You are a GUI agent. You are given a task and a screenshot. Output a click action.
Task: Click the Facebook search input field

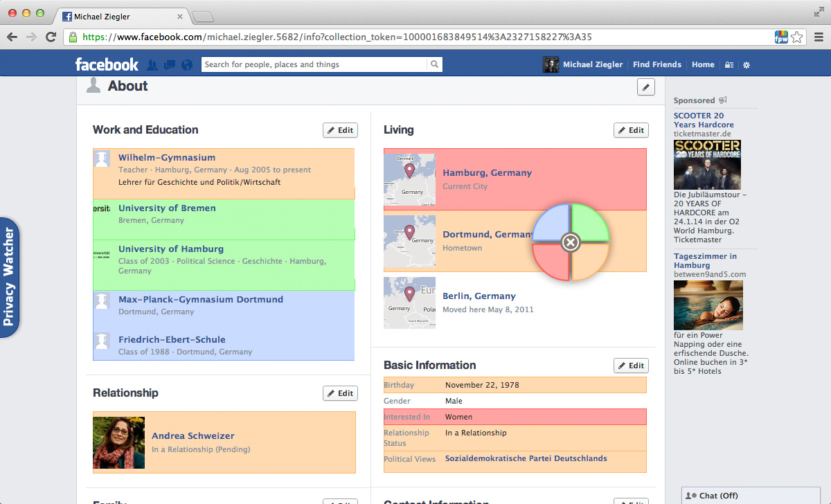(314, 64)
